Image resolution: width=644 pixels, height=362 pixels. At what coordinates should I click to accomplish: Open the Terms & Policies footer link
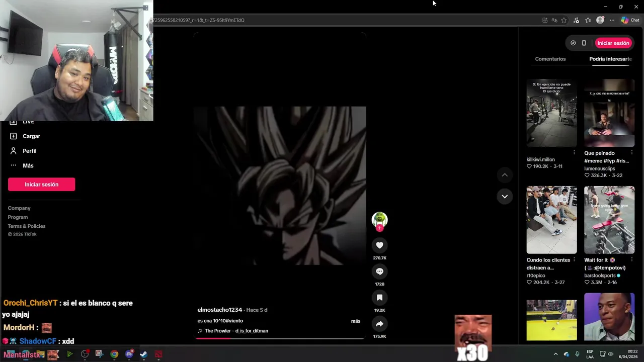click(x=27, y=226)
